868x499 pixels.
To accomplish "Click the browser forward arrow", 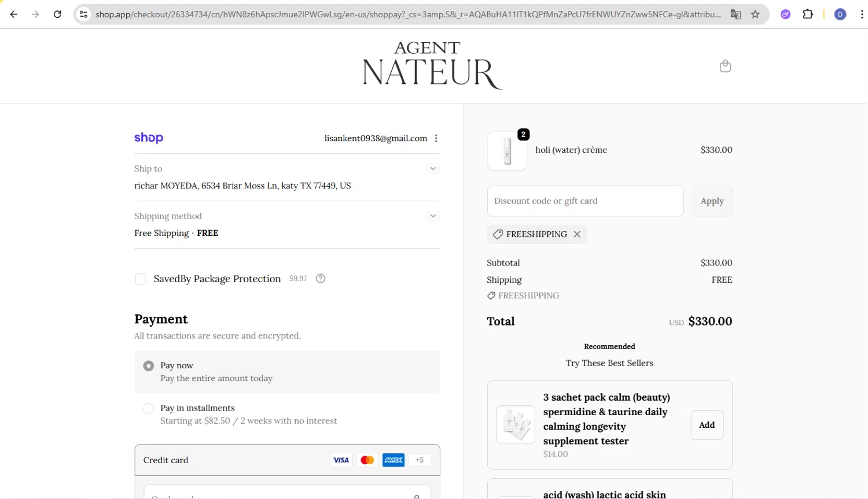I will pos(35,14).
